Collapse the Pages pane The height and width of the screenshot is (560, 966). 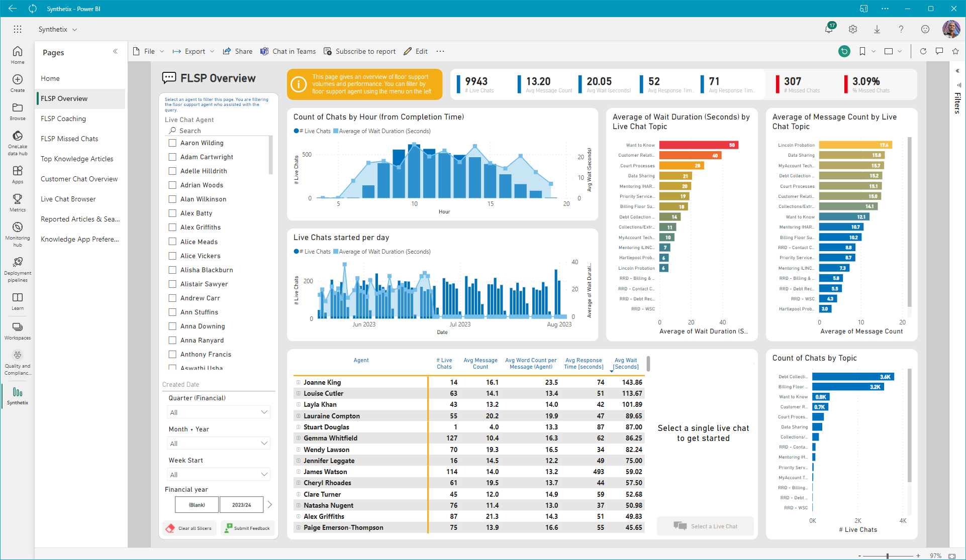click(115, 51)
